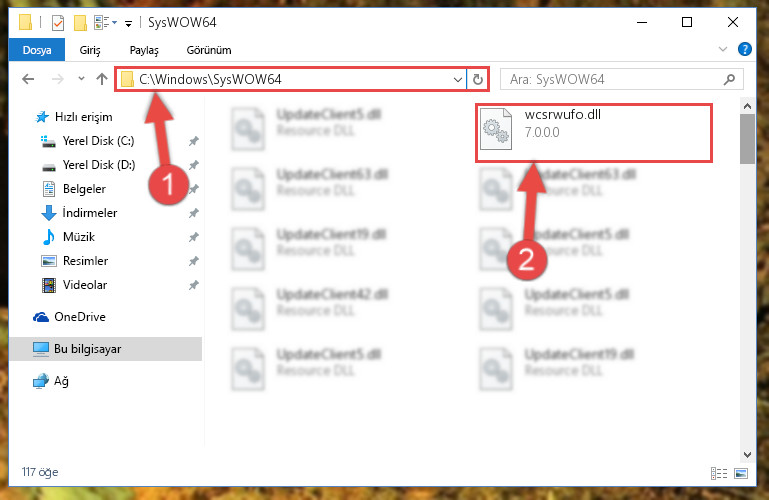Go back with the left arrow
Viewport: 769px width, 500px height.
click(x=28, y=79)
